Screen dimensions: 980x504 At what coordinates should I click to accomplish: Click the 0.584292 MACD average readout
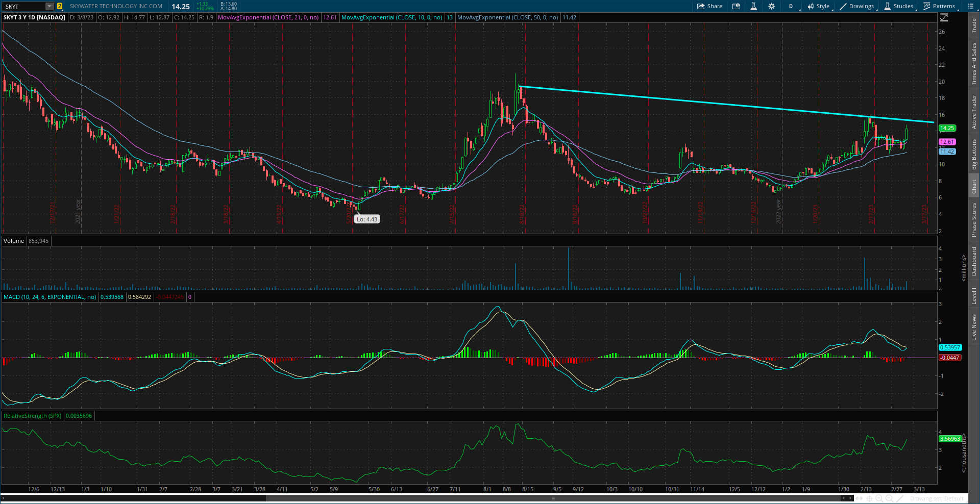(x=139, y=297)
